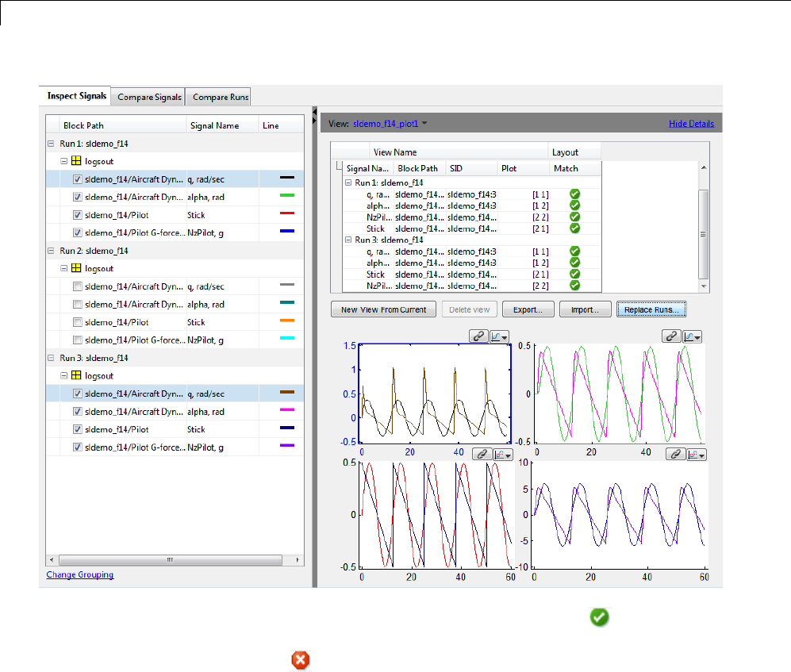
Task: Click the link icon above the bottom-left plot
Action: pyautogui.click(x=482, y=454)
